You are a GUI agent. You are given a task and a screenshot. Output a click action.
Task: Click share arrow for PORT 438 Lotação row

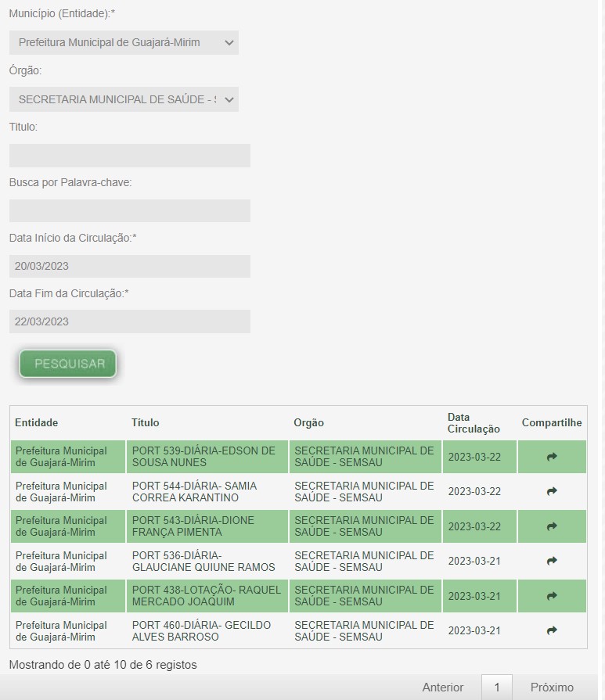pyautogui.click(x=552, y=596)
